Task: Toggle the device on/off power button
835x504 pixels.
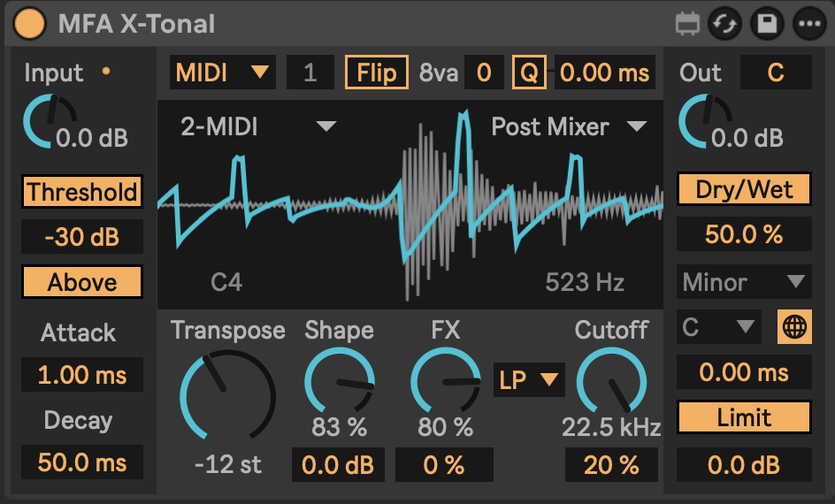Action: coord(30,23)
